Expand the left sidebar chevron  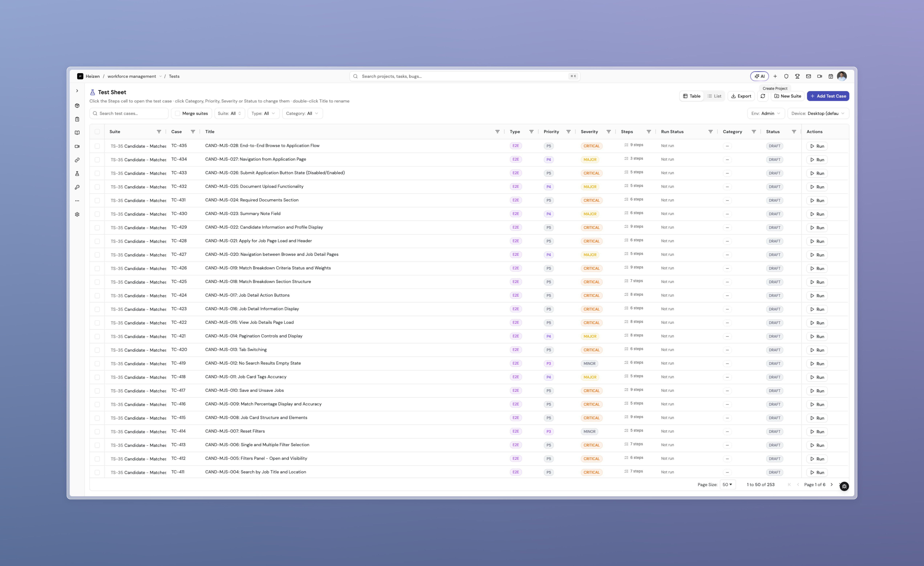click(77, 91)
